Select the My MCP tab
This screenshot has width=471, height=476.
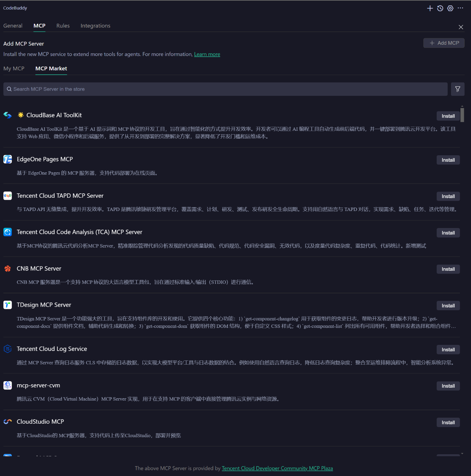(x=14, y=69)
